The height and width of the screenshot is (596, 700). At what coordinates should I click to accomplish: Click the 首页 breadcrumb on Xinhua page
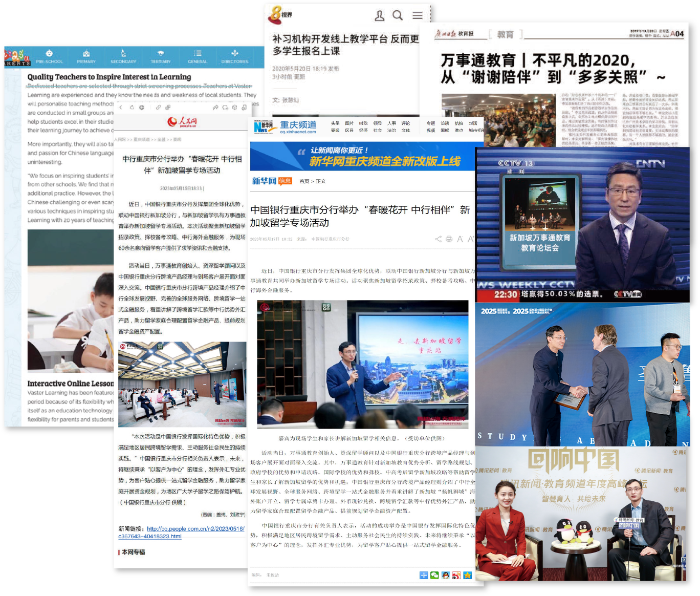[x=304, y=181]
